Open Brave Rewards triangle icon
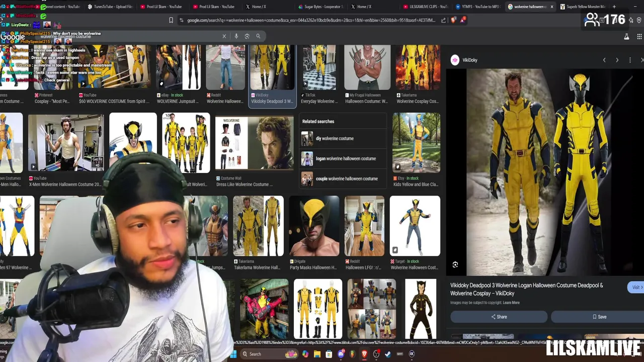 click(462, 20)
